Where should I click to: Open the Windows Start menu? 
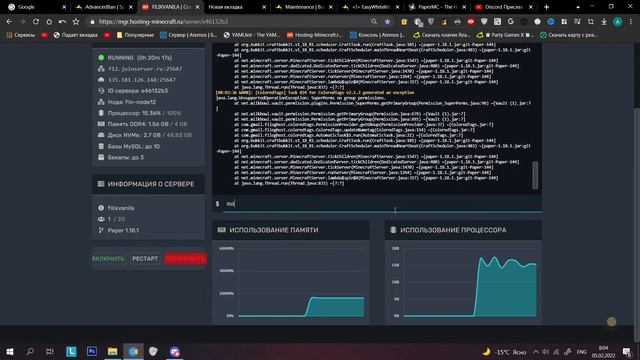pyautogui.click(x=10, y=351)
